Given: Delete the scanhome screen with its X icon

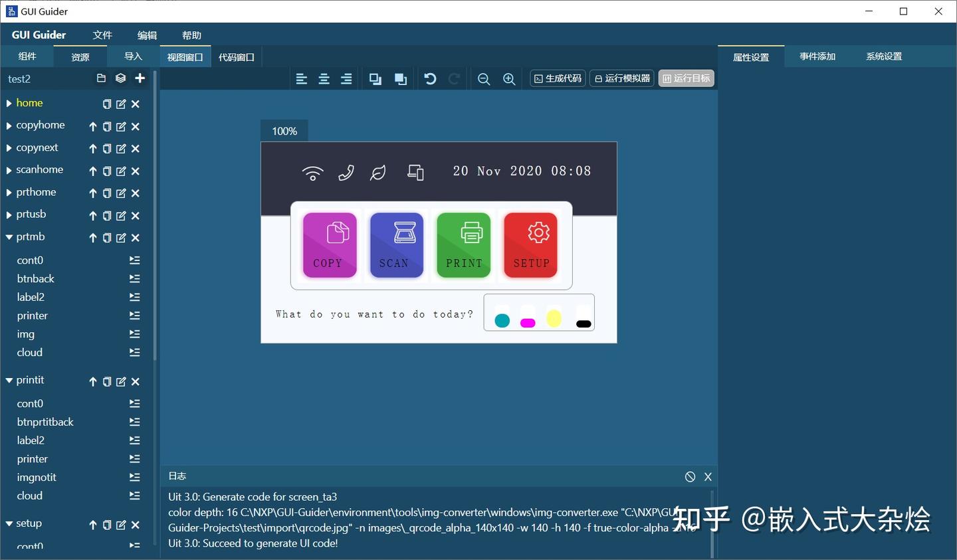Looking at the screenshot, I should click(135, 171).
